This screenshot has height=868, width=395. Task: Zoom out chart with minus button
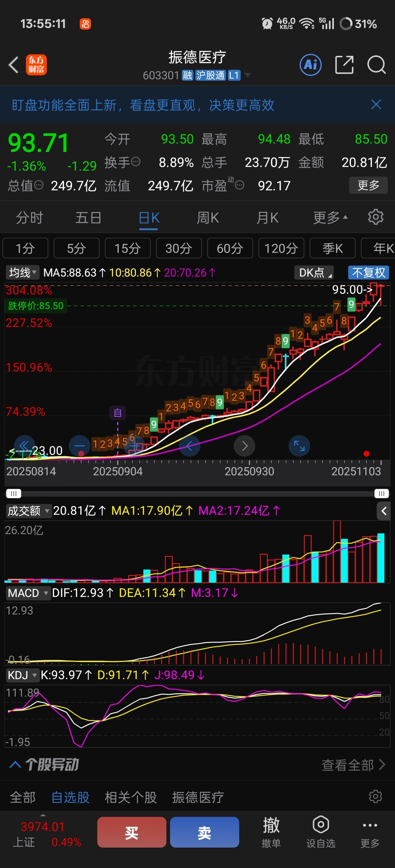79,446
